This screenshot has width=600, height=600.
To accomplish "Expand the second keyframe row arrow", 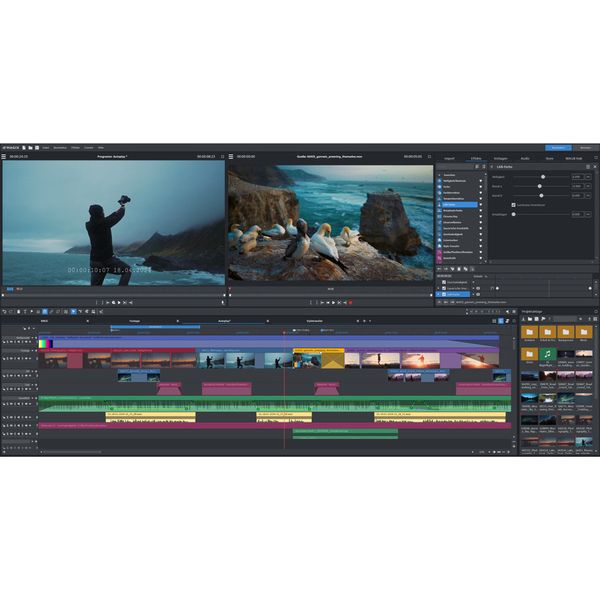I will pos(439,288).
